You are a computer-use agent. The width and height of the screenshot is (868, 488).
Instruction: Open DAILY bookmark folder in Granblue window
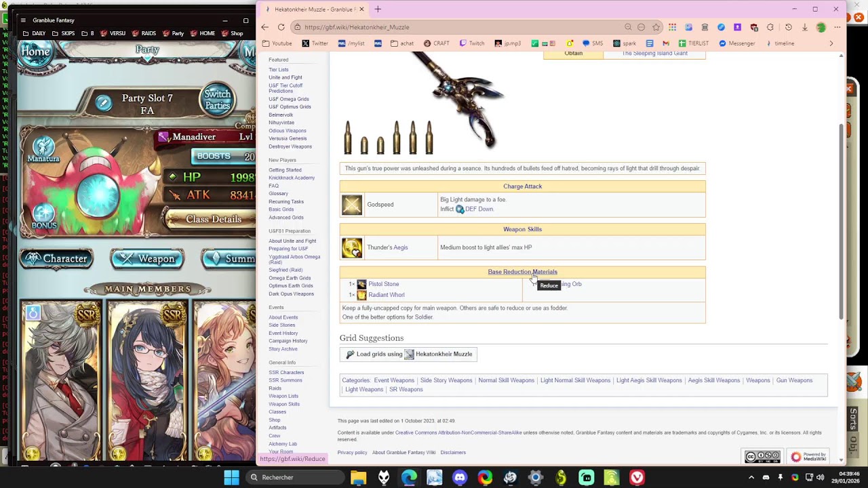pyautogui.click(x=34, y=33)
